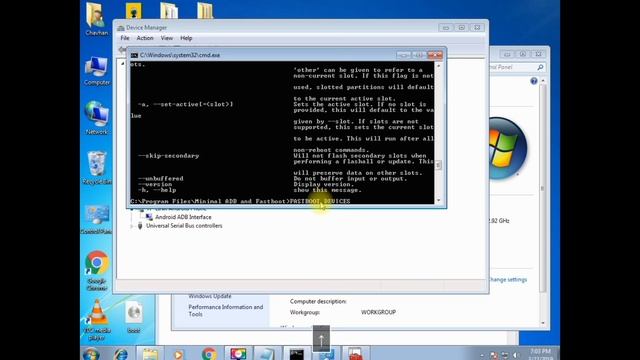Open the taskbar clock showing 7:03 PM
The width and height of the screenshot is (640, 360).
point(540,354)
